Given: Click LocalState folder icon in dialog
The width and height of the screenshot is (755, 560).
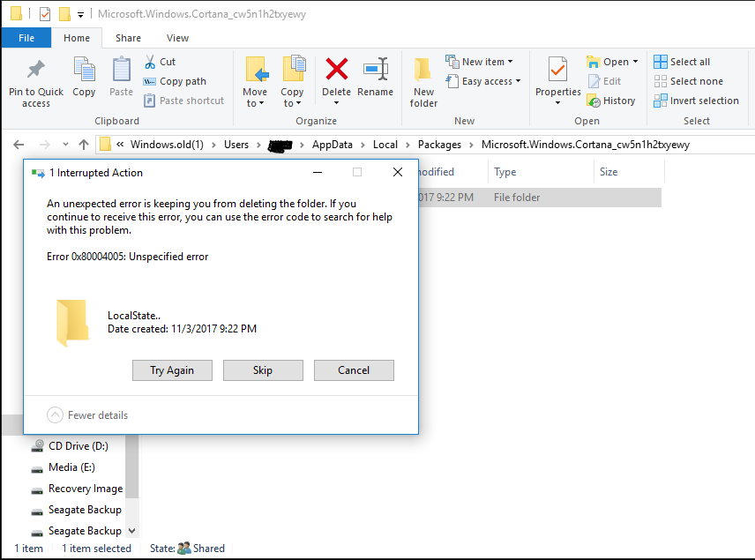Looking at the screenshot, I should (72, 323).
